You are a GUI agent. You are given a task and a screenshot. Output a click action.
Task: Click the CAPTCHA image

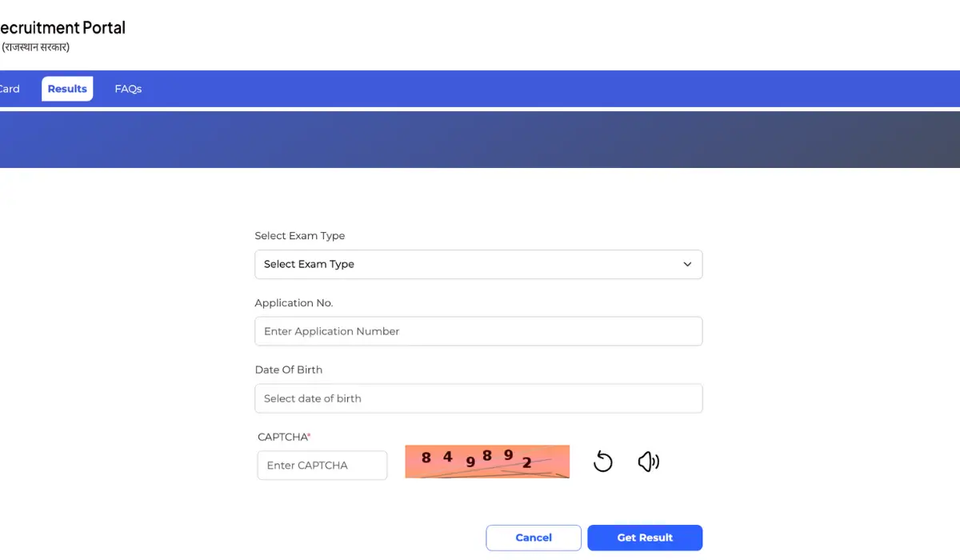tap(486, 462)
